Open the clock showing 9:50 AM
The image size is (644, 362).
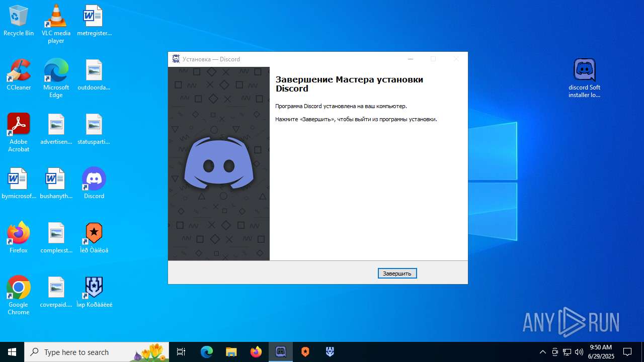pos(601,352)
